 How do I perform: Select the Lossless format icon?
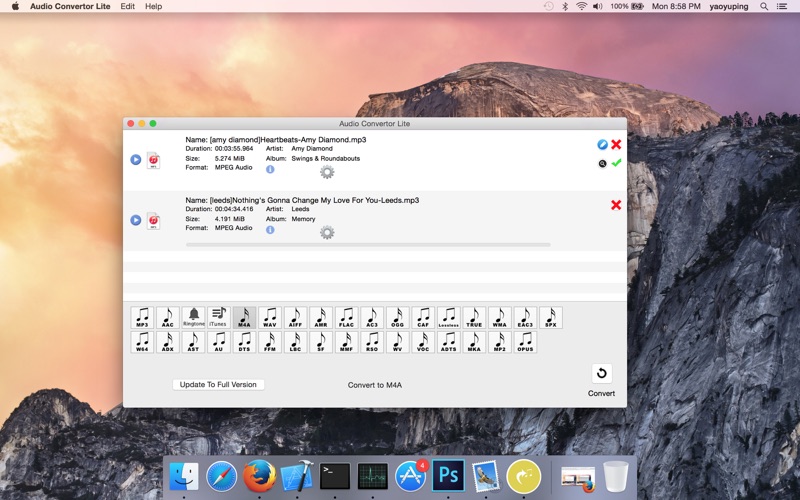pyautogui.click(x=448, y=317)
